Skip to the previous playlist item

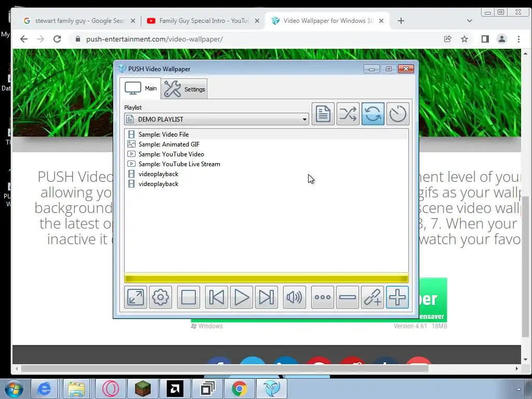(217, 297)
